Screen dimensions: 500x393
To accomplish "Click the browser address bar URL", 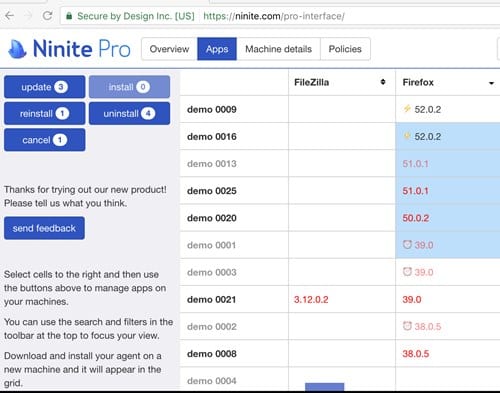I will pyautogui.click(x=274, y=16).
